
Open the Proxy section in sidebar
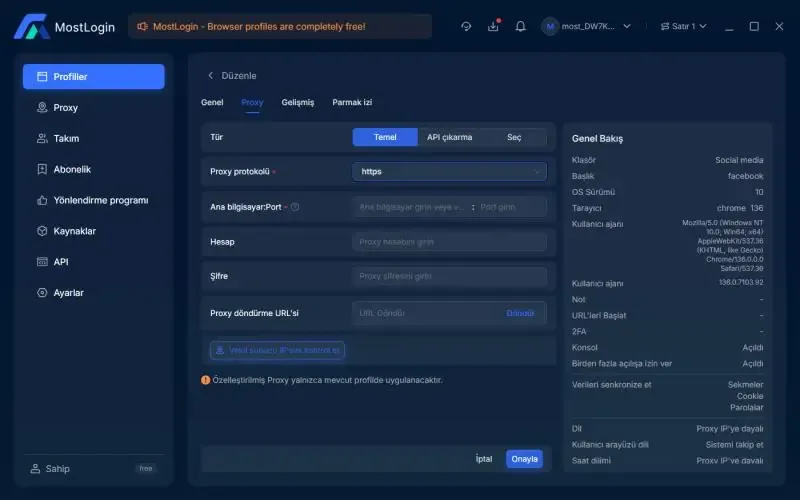[93, 108]
